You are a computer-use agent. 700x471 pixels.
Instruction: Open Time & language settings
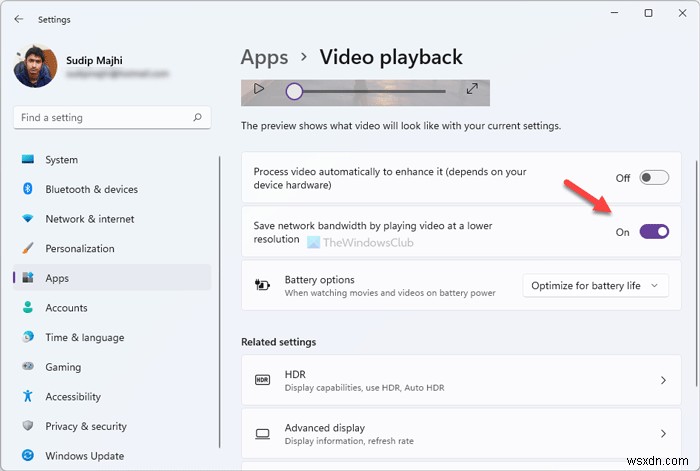click(112, 337)
